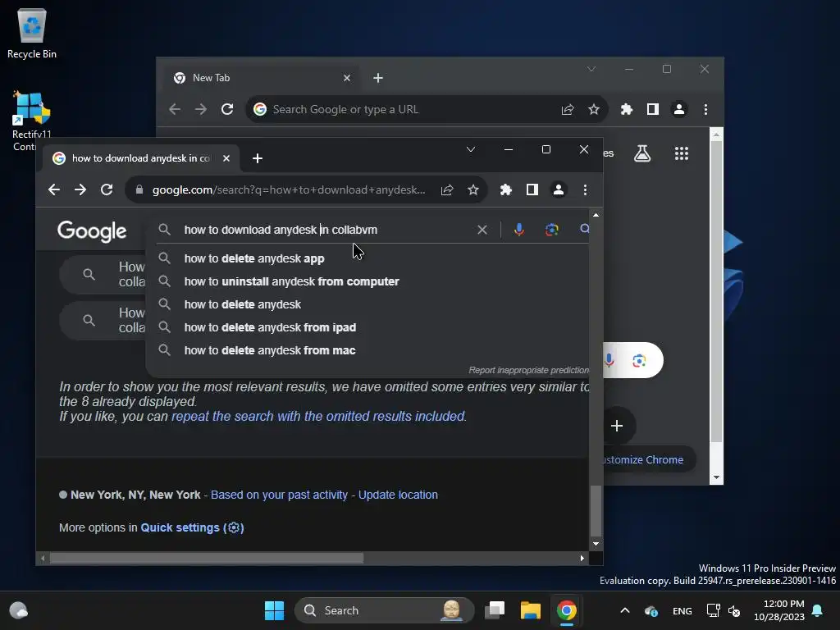Share icon in New Tab address bar
840x630 pixels.
pyautogui.click(x=568, y=109)
